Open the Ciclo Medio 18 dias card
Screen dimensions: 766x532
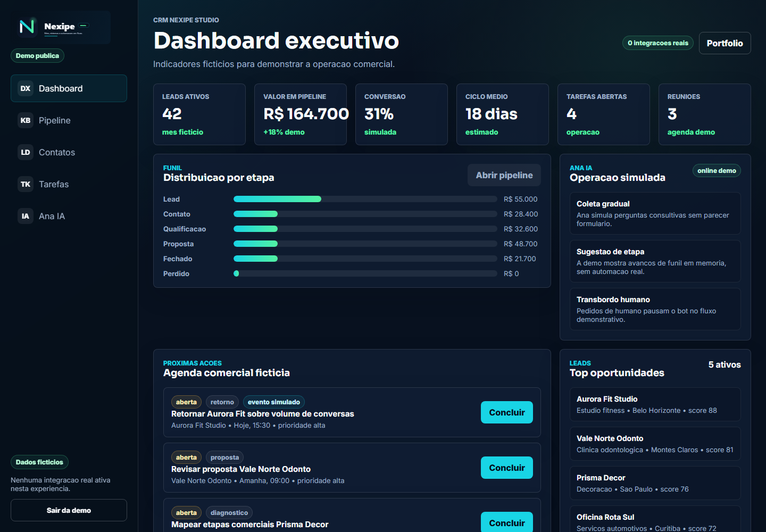tap(503, 114)
